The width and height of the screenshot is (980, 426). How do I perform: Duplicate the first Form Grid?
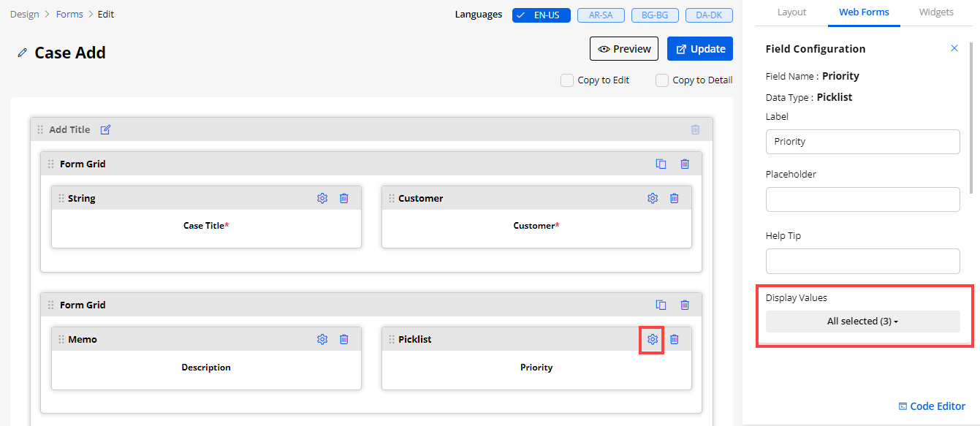coord(661,164)
